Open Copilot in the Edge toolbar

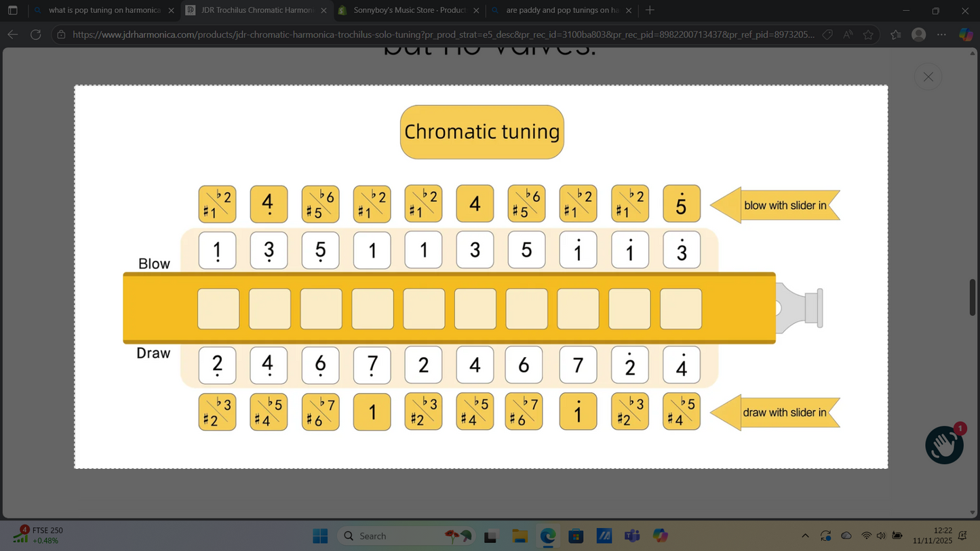coord(966,35)
